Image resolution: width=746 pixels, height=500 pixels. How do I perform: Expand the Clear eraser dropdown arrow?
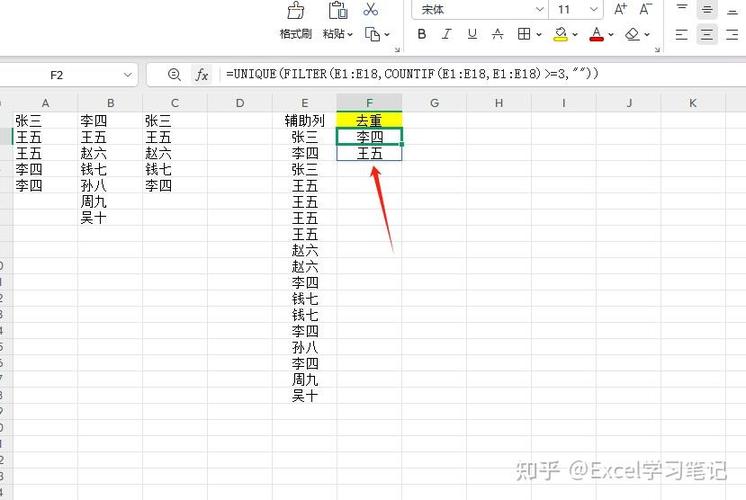coord(647,35)
